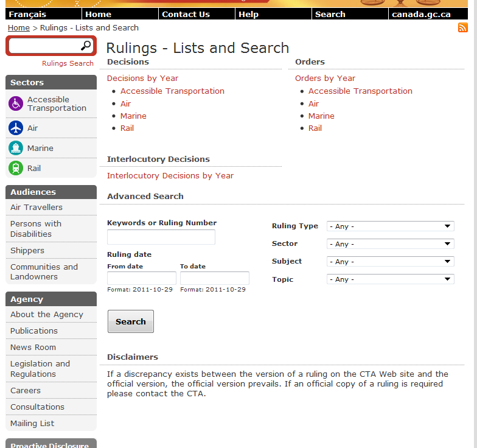The height and width of the screenshot is (448, 477).
Task: Expand the Sector dropdown list
Action: click(x=390, y=244)
